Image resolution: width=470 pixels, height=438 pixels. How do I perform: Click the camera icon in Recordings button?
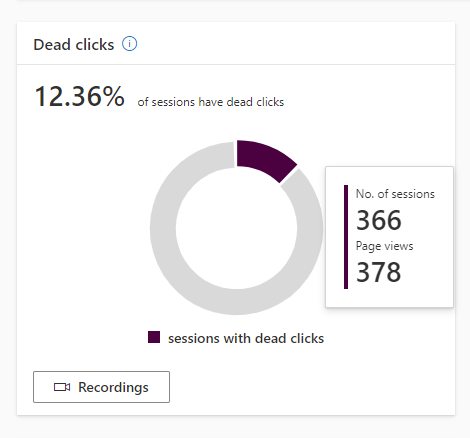(x=62, y=387)
